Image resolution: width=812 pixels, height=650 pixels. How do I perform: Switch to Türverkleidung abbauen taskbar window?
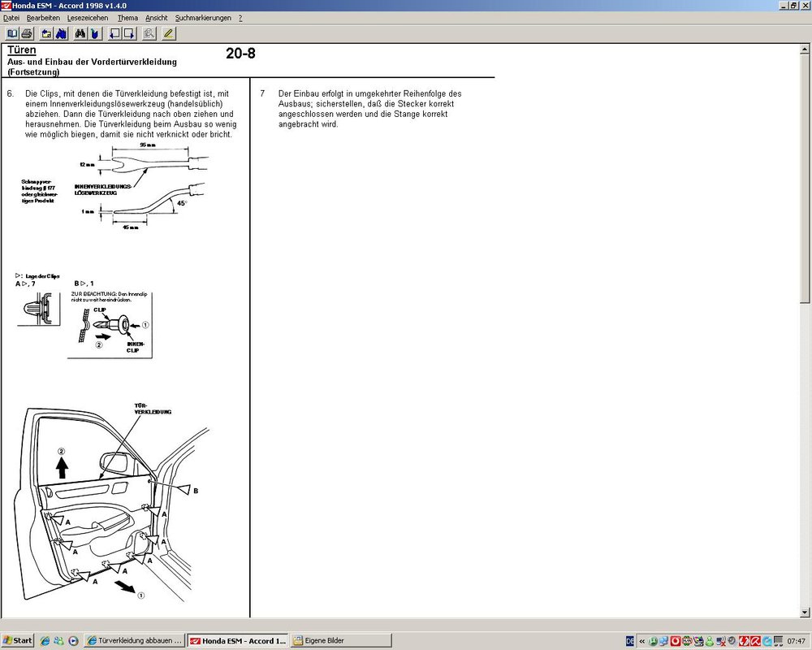[x=135, y=640]
